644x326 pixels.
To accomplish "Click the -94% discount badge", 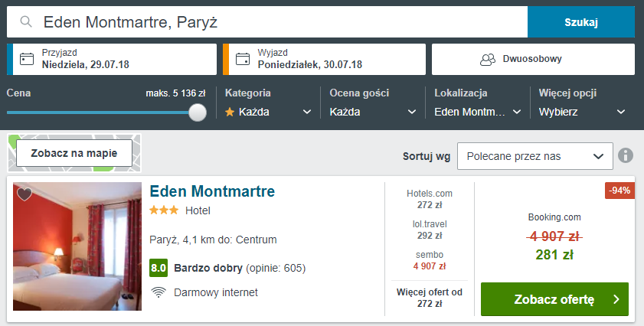I will point(619,191).
